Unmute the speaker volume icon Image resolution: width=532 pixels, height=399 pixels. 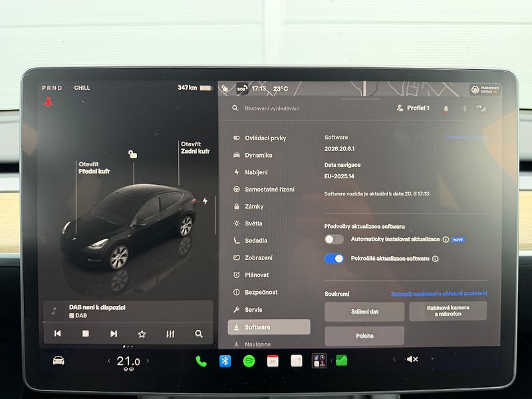412,359
